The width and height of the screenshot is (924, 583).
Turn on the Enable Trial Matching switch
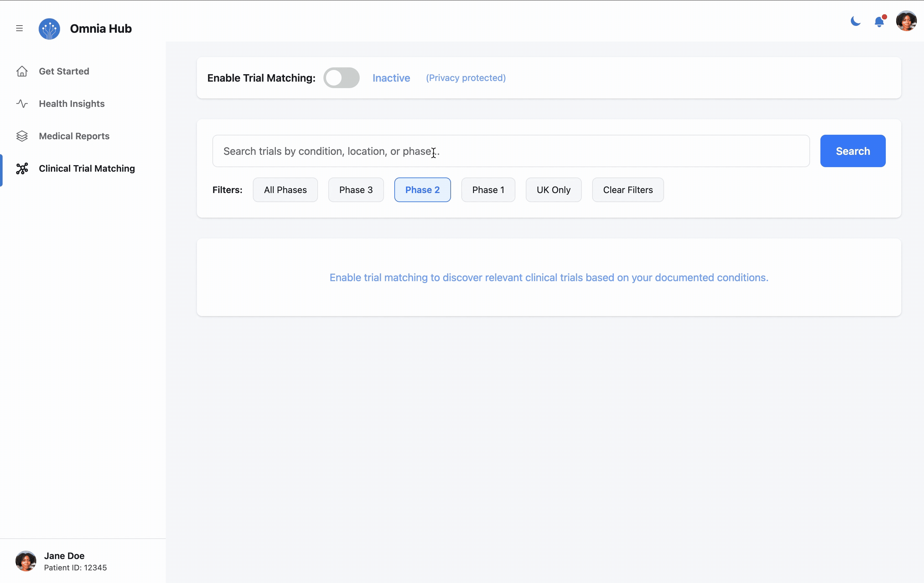coord(342,77)
